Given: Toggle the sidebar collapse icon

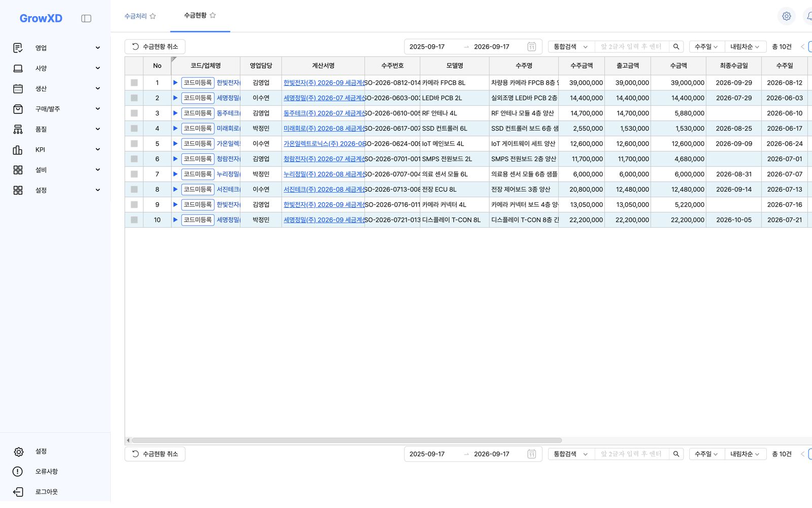Looking at the screenshot, I should (86, 18).
